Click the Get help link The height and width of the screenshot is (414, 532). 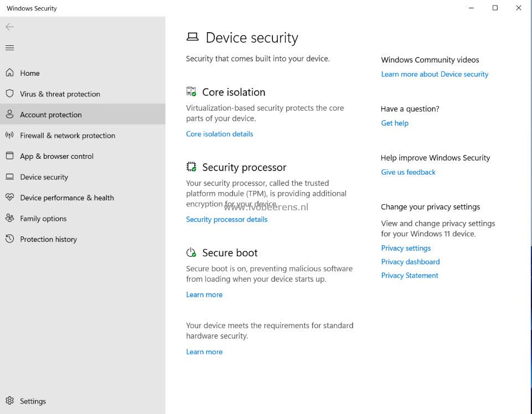395,123
